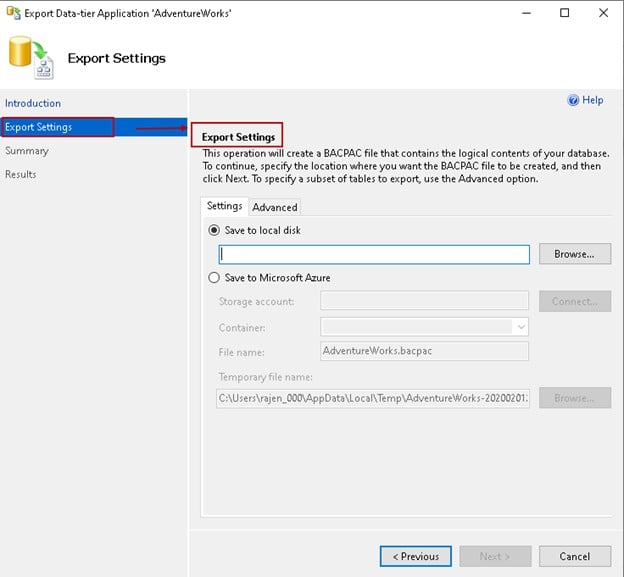
Task: Switch to the Advanced tab
Action: pos(275,207)
